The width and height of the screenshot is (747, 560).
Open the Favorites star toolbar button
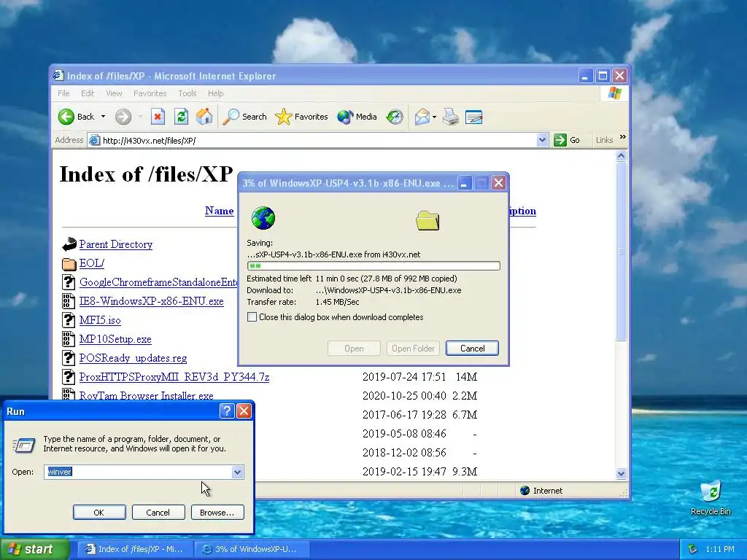(x=301, y=117)
